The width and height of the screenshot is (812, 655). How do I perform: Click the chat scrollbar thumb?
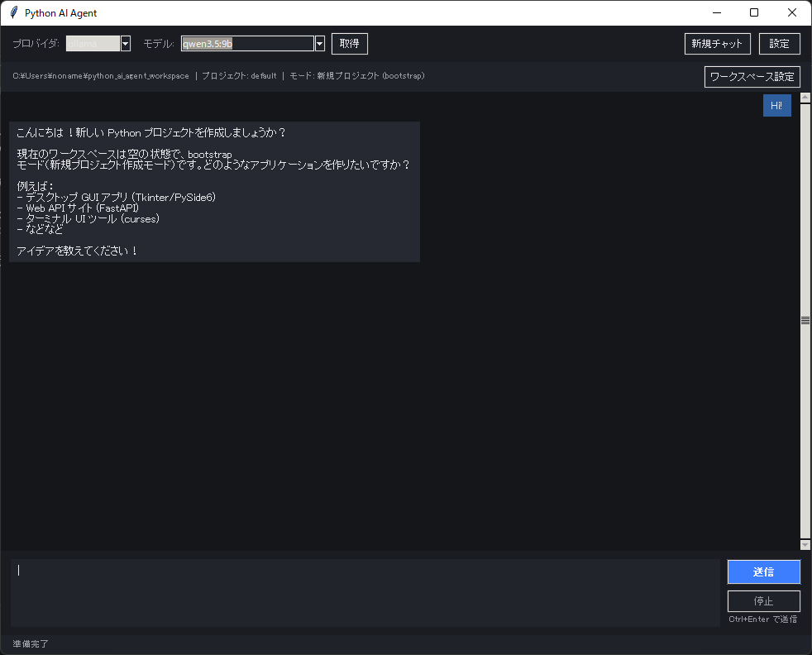pos(805,321)
